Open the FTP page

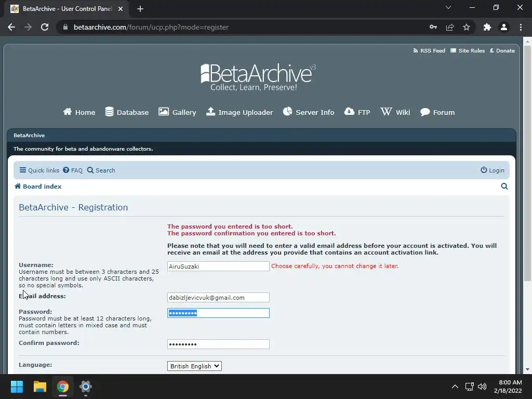point(357,112)
